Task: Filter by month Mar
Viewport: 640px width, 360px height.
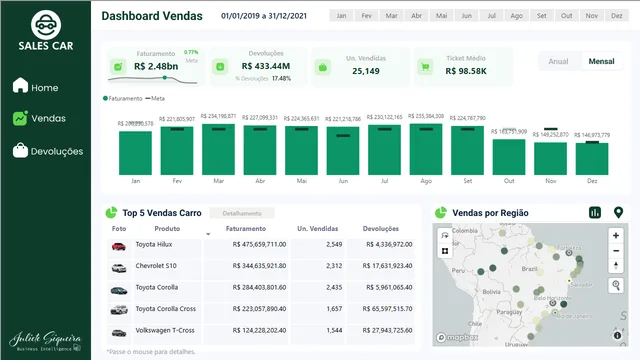Action: coord(391,16)
